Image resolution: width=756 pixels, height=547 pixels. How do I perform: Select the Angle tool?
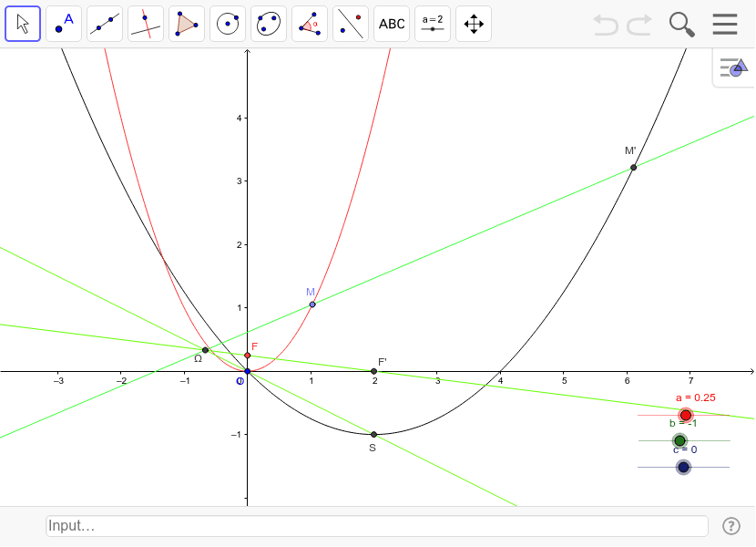[310, 24]
